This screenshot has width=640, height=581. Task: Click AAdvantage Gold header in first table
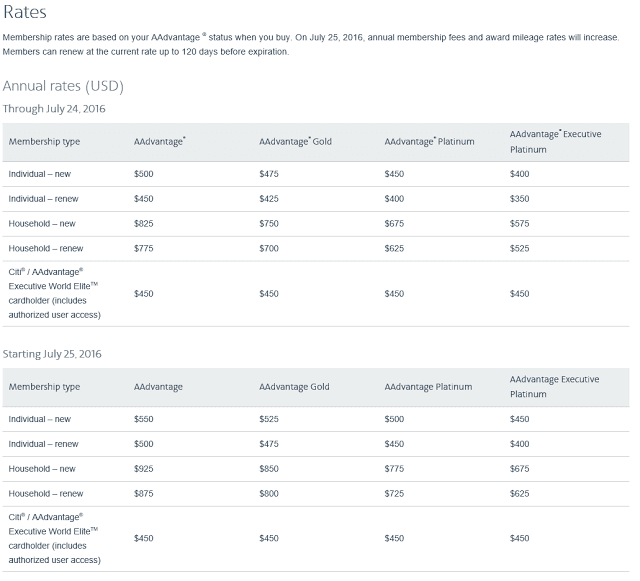295,141
